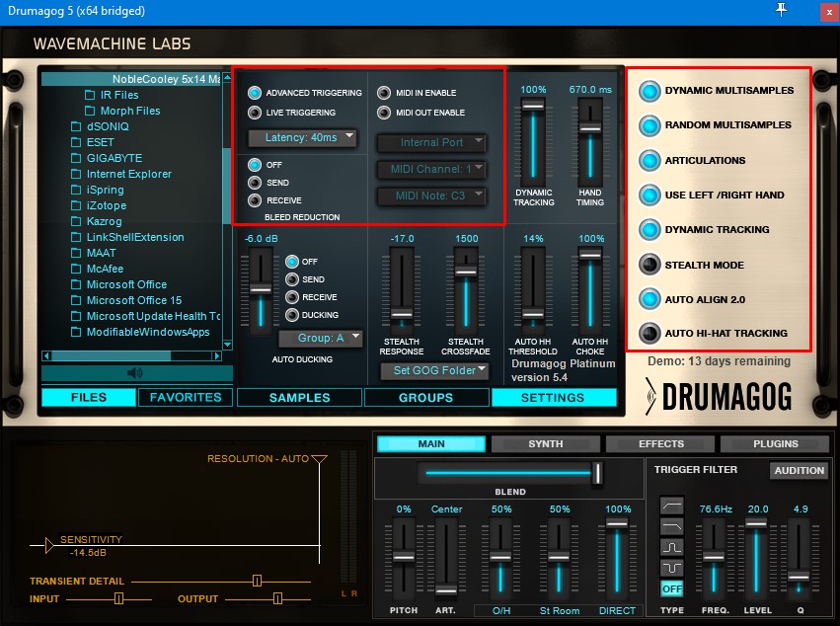The width and height of the screenshot is (840, 626).
Task: Click the Morph Files folder icon
Action: point(90,111)
